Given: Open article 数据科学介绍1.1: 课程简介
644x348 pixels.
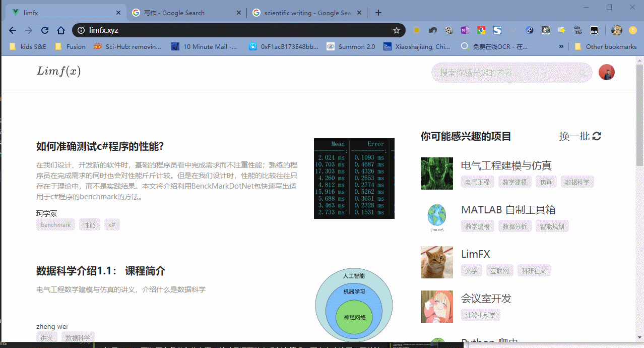Looking at the screenshot, I should pos(101,271).
